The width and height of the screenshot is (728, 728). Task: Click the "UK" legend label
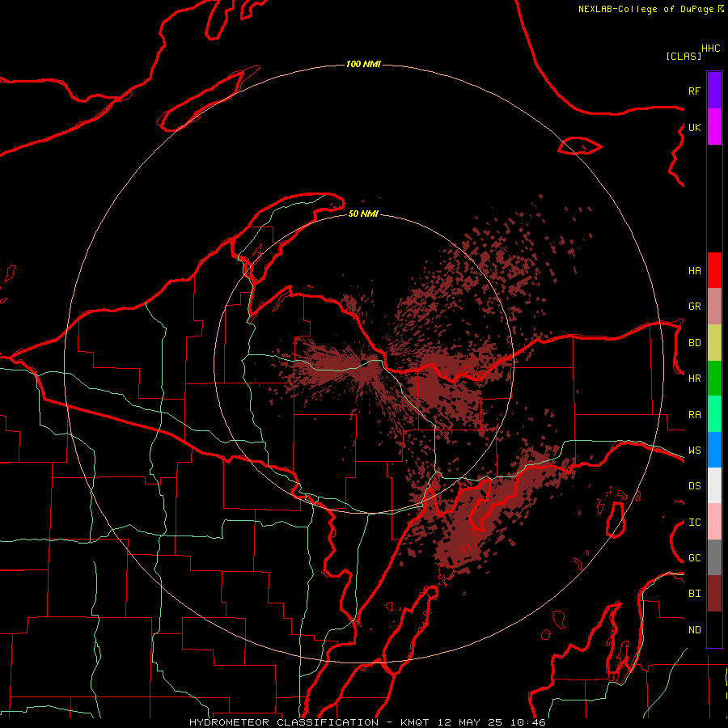694,127
